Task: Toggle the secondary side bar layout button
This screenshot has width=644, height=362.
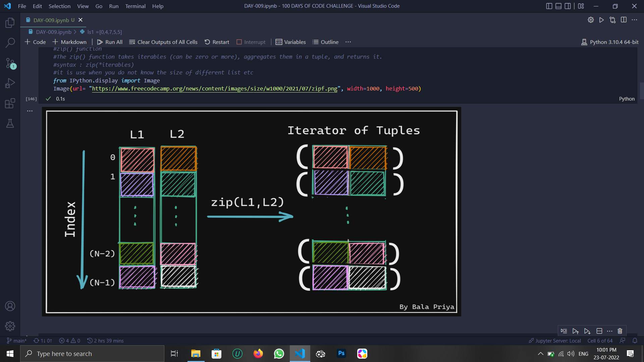Action: [x=568, y=6]
